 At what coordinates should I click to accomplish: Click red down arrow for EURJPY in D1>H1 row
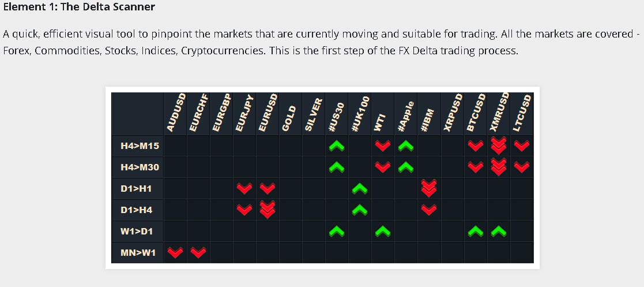(244, 188)
